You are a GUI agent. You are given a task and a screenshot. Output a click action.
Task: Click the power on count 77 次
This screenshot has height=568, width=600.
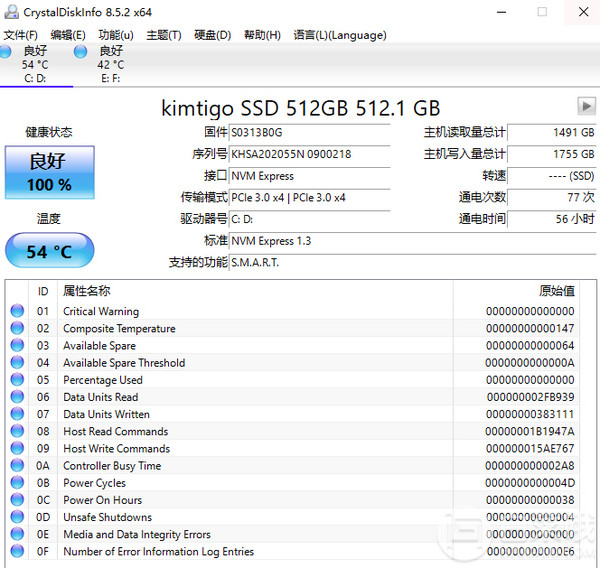(551, 198)
